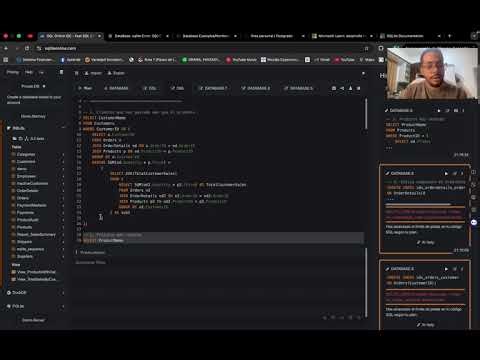Viewport: 480px width, 360px height.
Task: Open a new browser tab with plus button
Action: click(x=449, y=36)
